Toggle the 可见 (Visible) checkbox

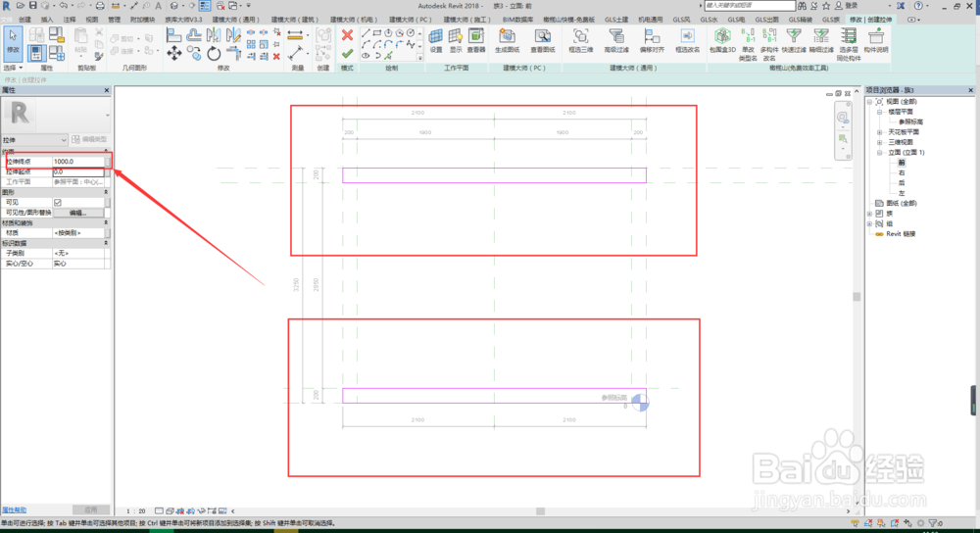click(58, 203)
